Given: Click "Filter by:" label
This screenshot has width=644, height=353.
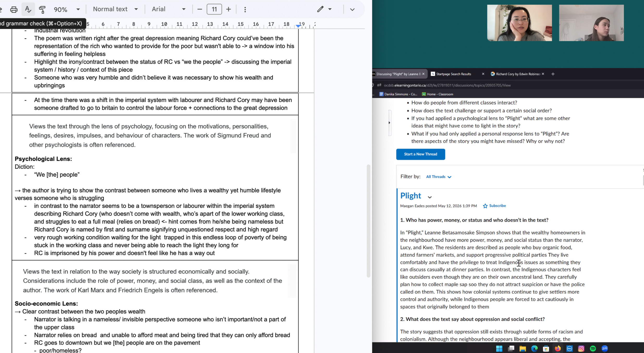Looking at the screenshot, I should tap(410, 177).
